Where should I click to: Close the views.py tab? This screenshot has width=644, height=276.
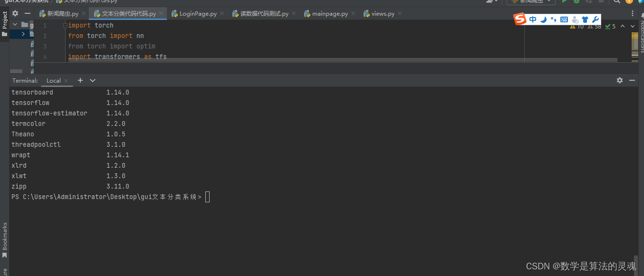coord(399,14)
